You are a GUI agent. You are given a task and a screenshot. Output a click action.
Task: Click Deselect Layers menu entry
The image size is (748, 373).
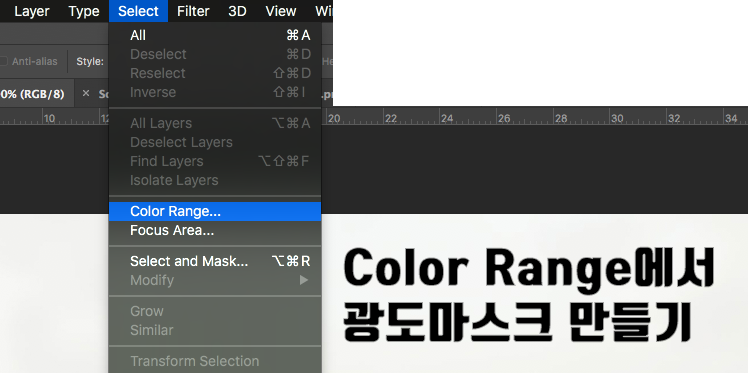[215, 142]
